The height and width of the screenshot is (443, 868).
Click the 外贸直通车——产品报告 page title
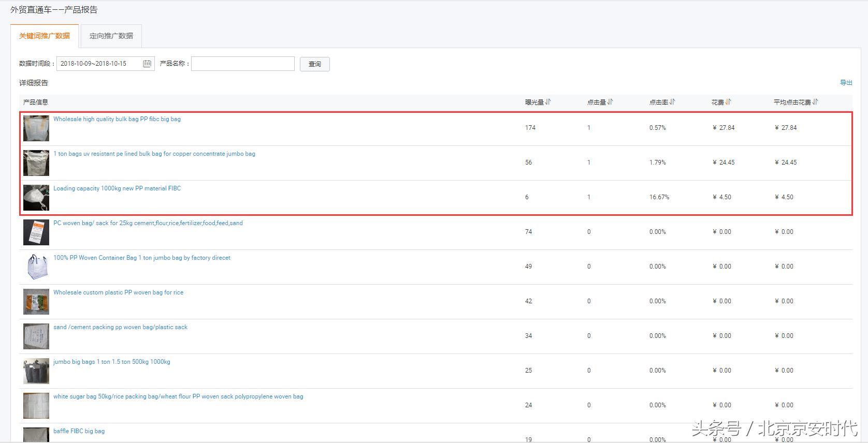point(54,10)
